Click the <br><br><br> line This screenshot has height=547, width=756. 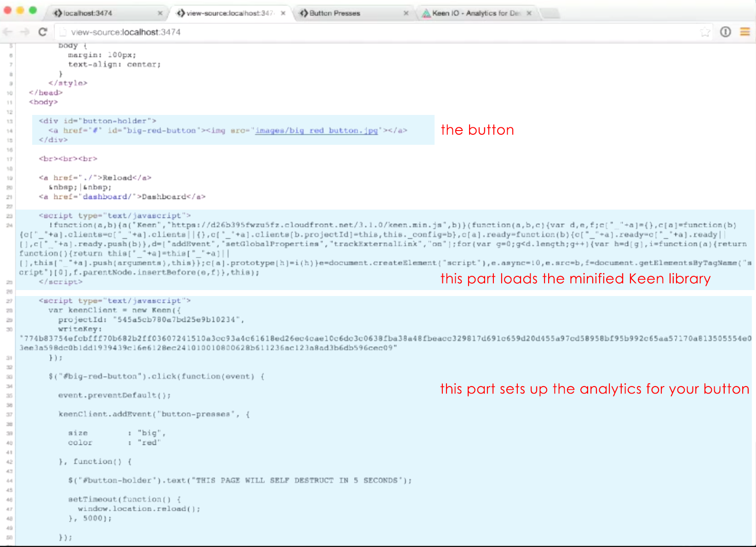click(68, 159)
